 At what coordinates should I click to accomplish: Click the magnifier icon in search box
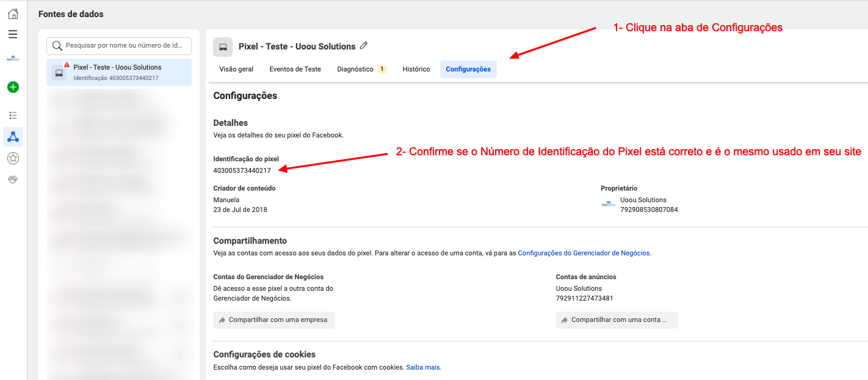click(x=57, y=46)
